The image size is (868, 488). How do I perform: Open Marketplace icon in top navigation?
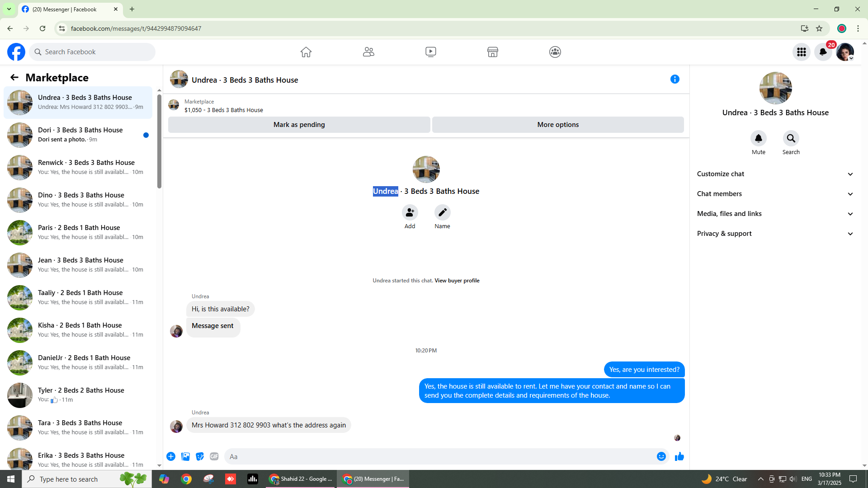pos(493,52)
